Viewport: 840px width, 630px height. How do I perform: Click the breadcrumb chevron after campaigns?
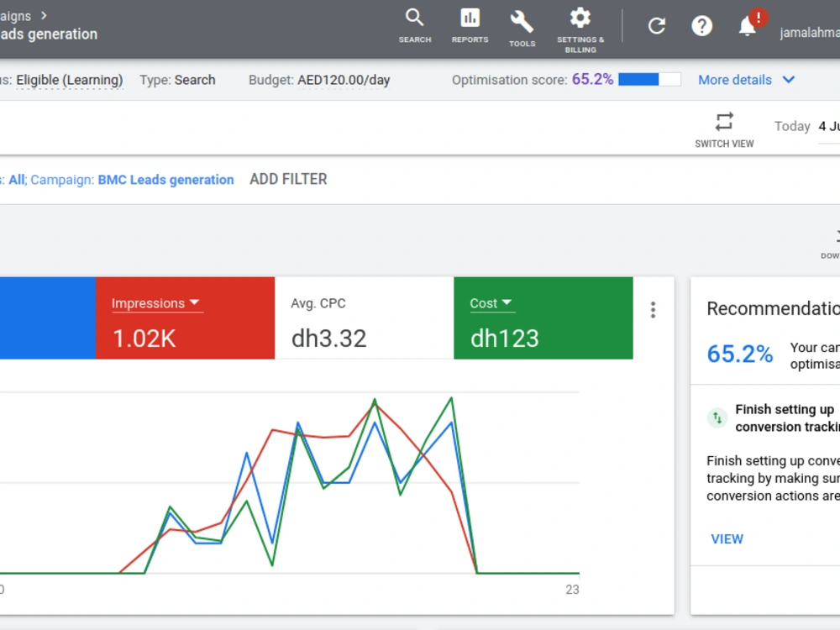44,16
